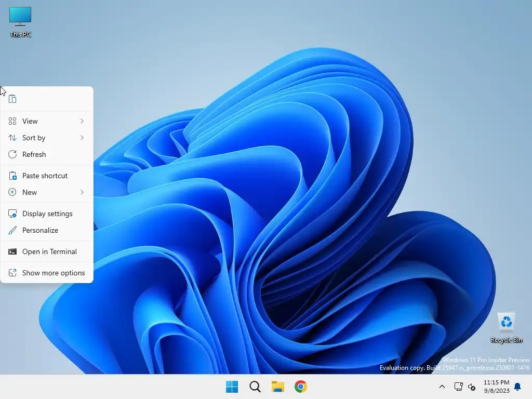Open the View submenu entry
Screen dimensions: 532x399
point(47,121)
